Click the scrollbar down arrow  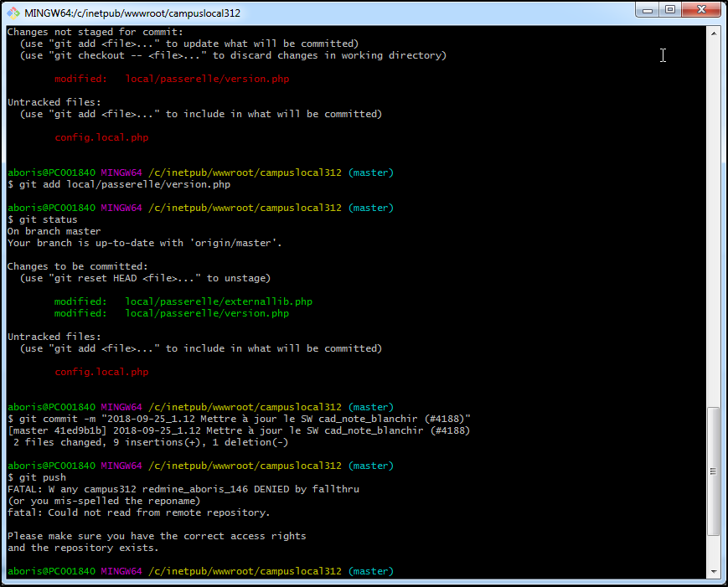[x=714, y=571]
